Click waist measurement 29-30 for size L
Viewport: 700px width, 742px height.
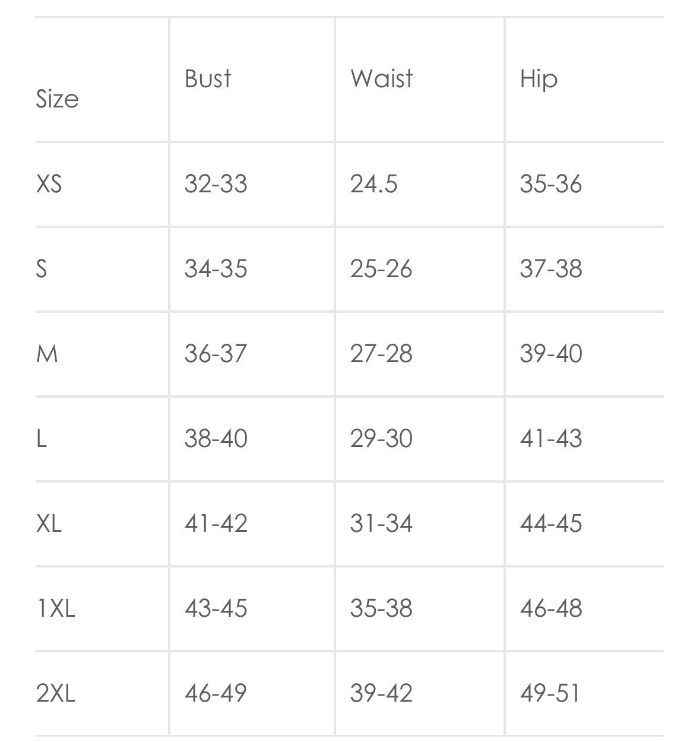click(381, 439)
